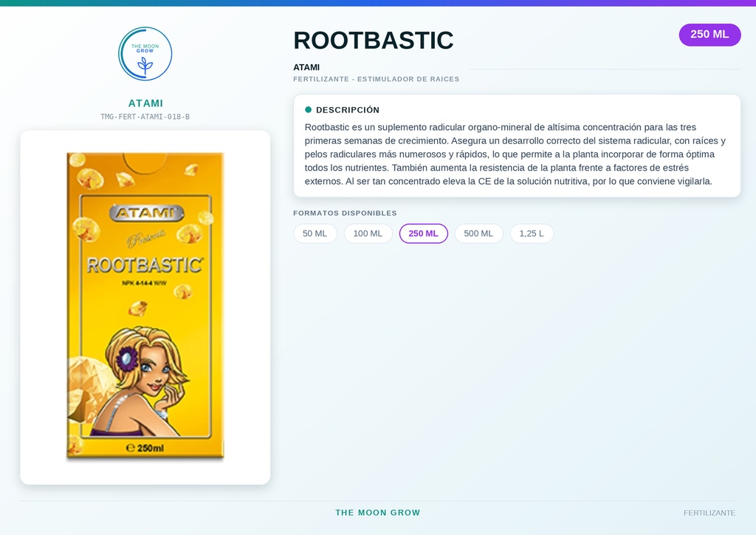Click the FERTILIZANTE footer label
Viewport: 756px width, 535px height.
tap(709, 513)
